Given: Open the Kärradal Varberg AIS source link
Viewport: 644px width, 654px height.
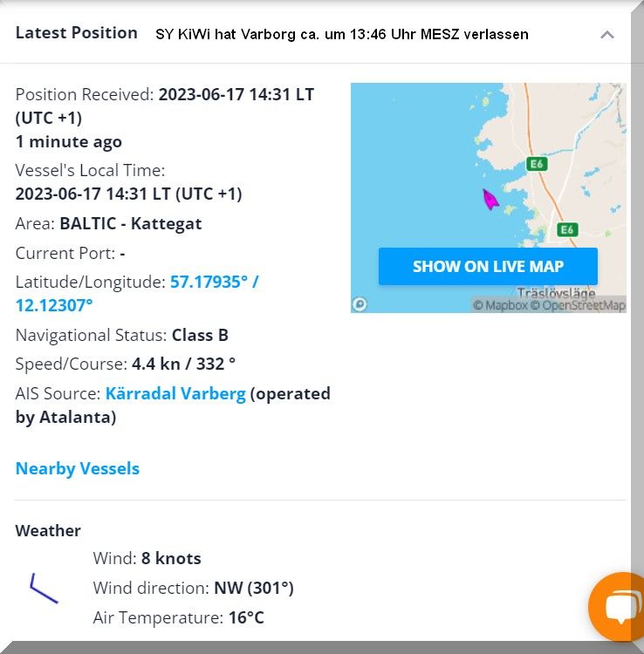Looking at the screenshot, I should click(x=175, y=393).
